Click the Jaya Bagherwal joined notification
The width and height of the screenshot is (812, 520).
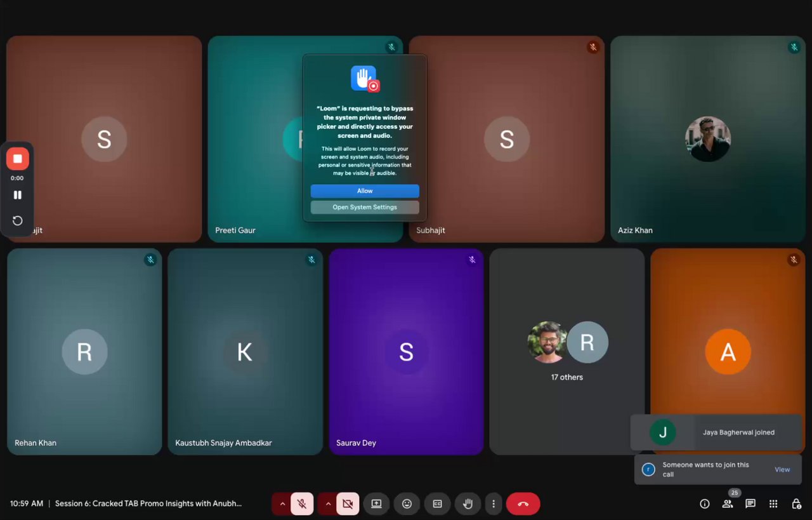[716, 432]
